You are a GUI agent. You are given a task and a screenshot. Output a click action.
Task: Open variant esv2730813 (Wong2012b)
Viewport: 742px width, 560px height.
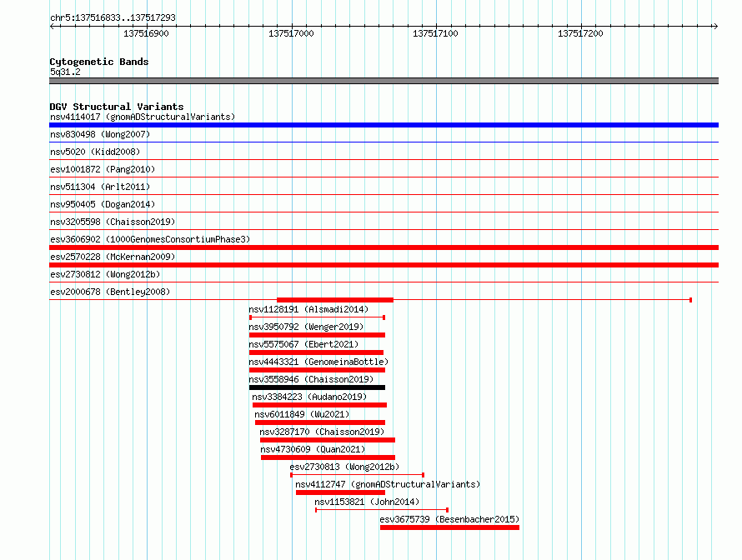(344, 467)
